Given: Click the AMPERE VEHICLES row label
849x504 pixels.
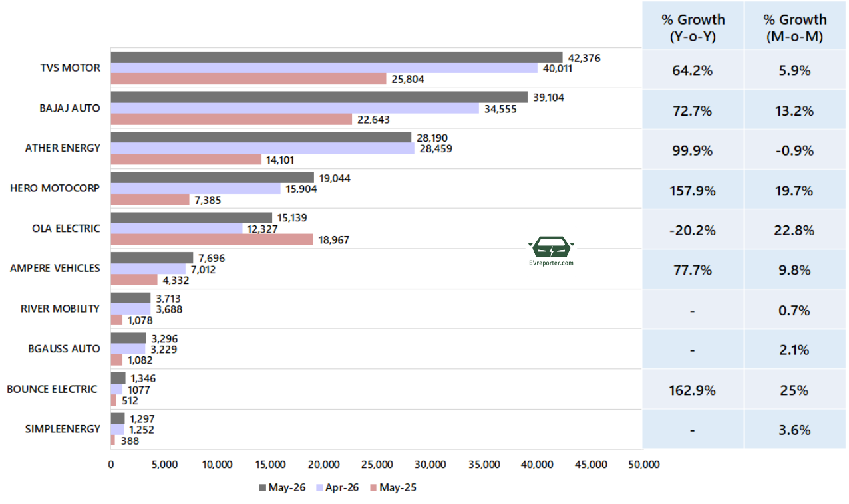Looking at the screenshot, I should point(55,268).
